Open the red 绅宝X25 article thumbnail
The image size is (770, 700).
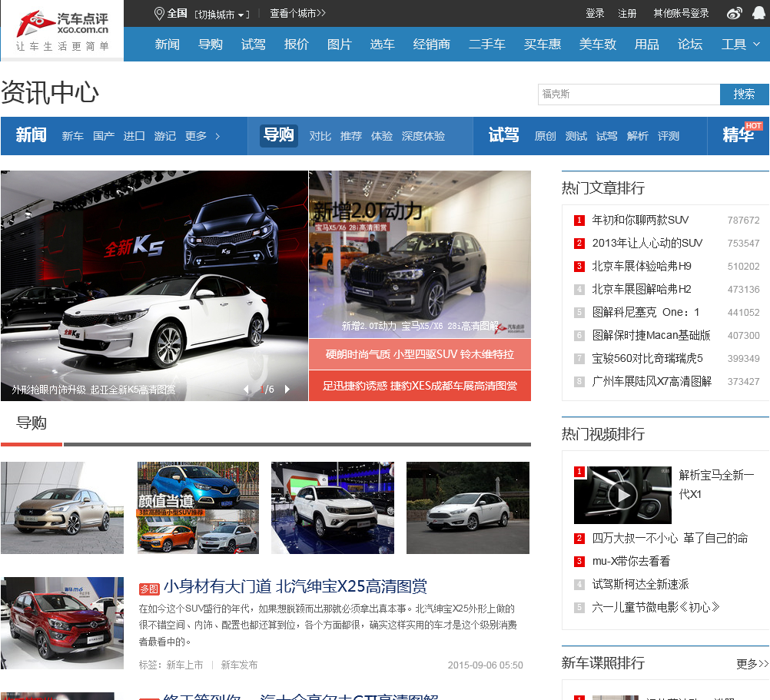62,623
